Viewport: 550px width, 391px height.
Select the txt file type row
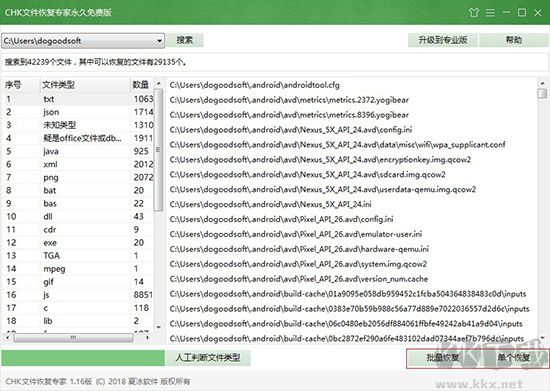[78, 99]
